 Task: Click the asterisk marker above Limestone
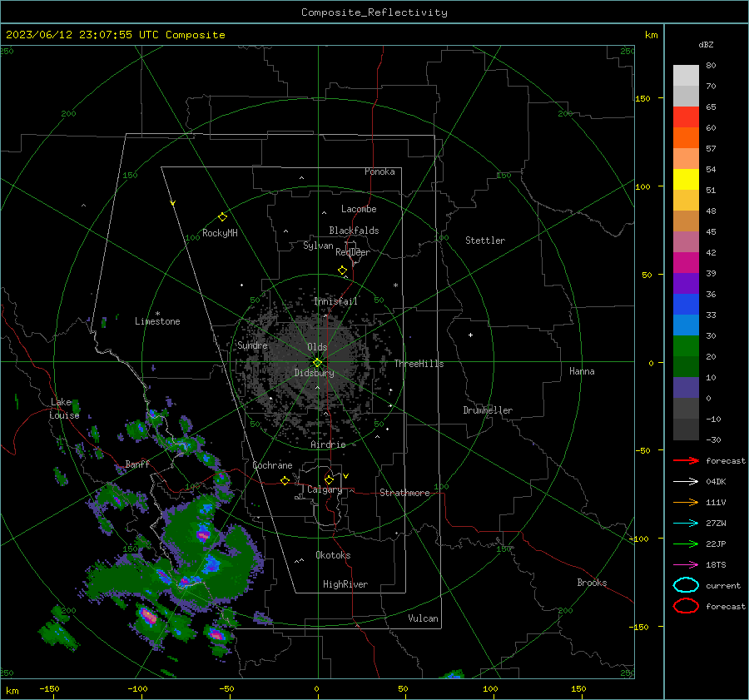pyautogui.click(x=157, y=314)
